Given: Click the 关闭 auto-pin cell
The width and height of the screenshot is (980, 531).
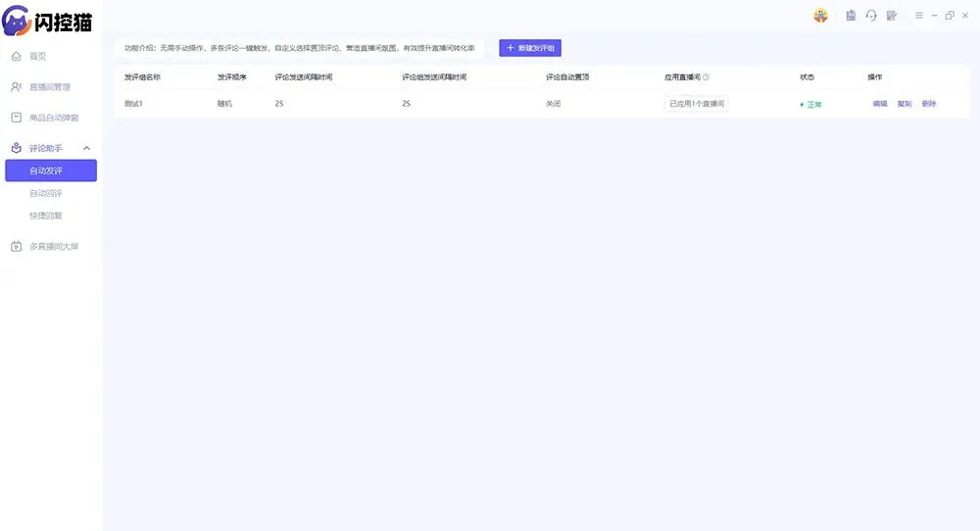Looking at the screenshot, I should (x=553, y=104).
